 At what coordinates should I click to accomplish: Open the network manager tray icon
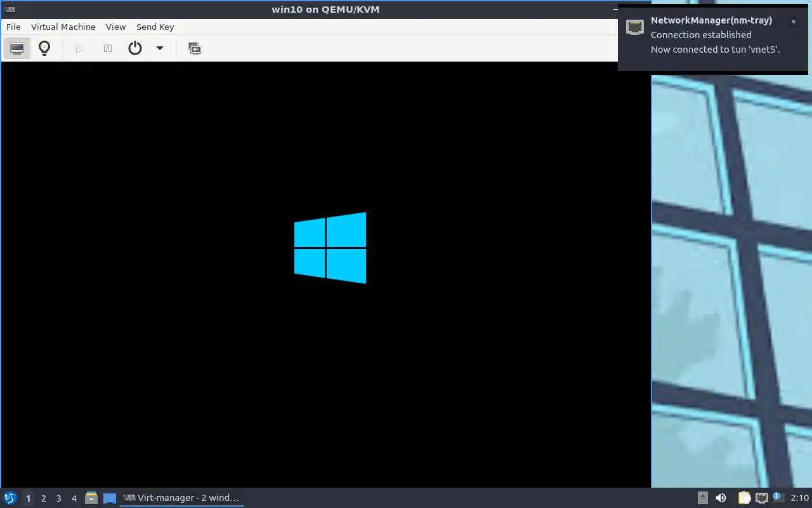pos(762,498)
